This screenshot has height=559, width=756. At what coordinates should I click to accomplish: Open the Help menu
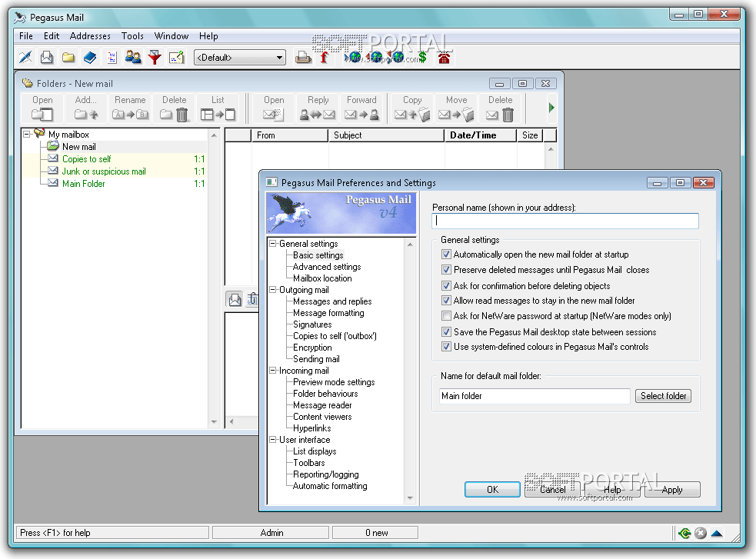point(208,36)
